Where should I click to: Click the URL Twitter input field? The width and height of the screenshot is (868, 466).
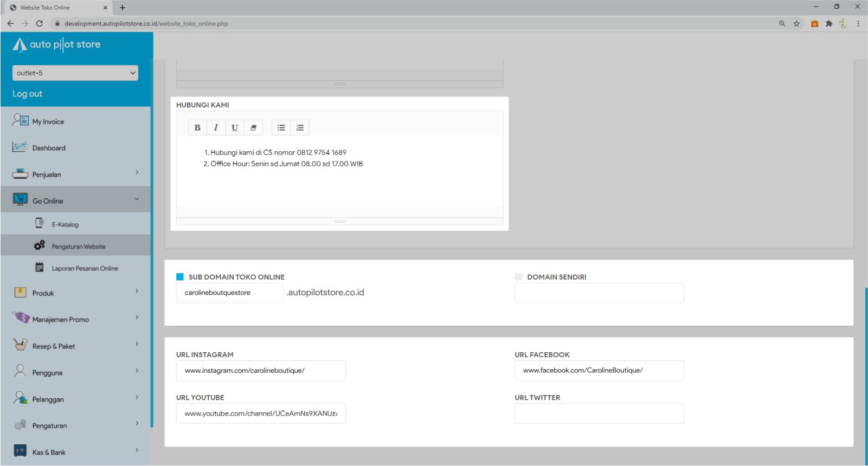point(599,413)
